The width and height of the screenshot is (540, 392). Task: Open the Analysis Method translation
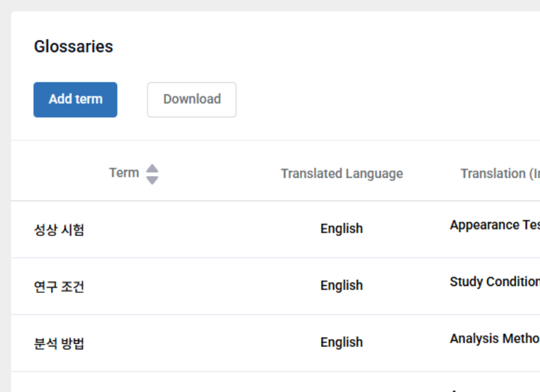(494, 339)
